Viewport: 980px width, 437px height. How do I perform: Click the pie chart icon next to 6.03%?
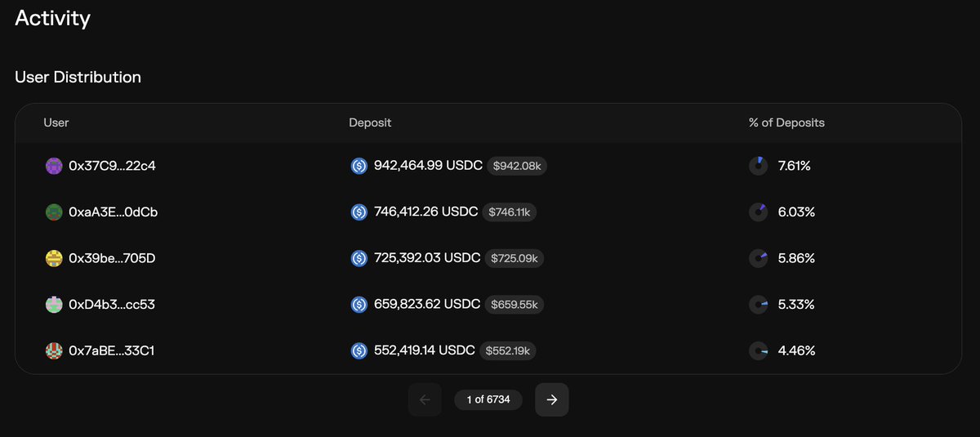pyautogui.click(x=758, y=212)
